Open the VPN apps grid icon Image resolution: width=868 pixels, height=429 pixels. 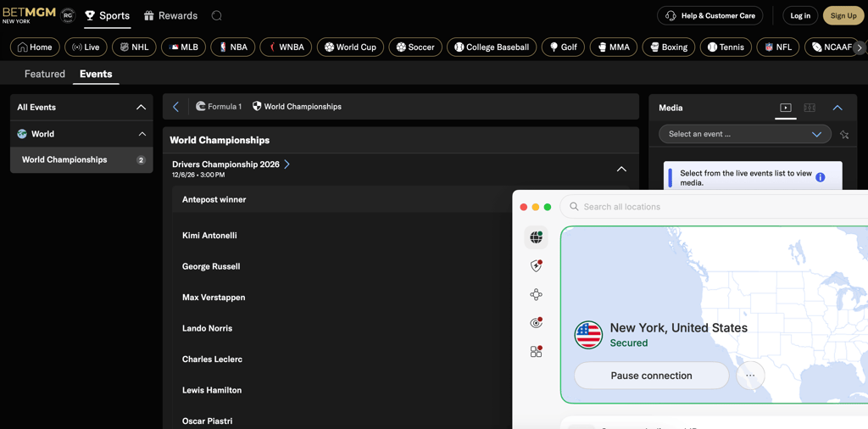pyautogui.click(x=536, y=352)
